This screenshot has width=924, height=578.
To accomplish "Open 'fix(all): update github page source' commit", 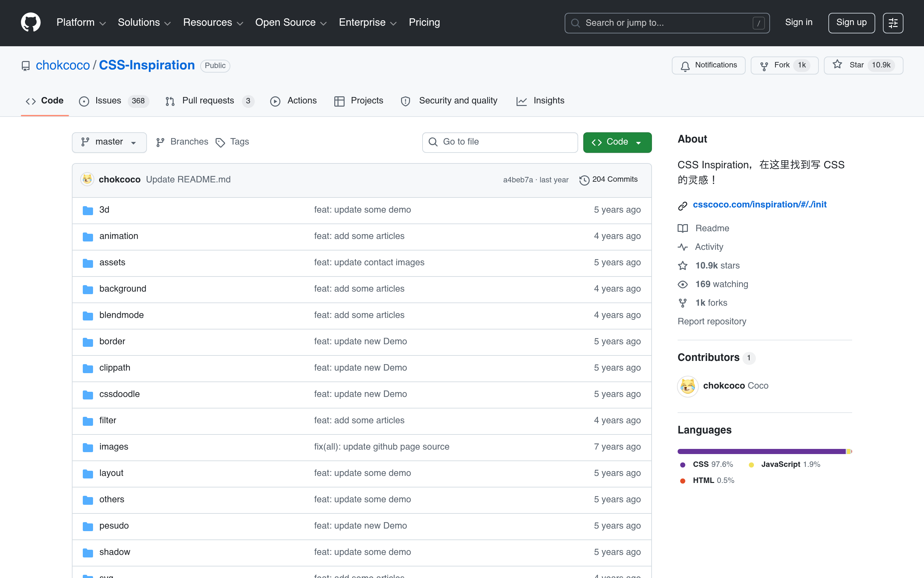I will pyautogui.click(x=381, y=447).
